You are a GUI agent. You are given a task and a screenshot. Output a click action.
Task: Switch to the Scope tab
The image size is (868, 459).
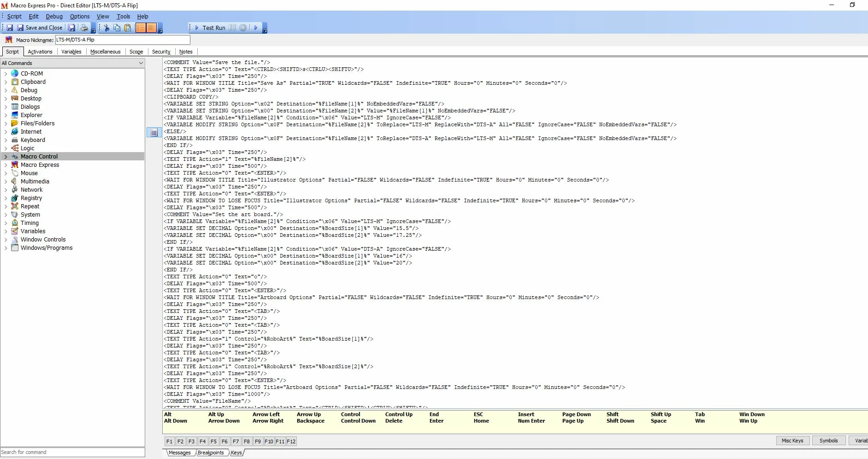point(136,52)
